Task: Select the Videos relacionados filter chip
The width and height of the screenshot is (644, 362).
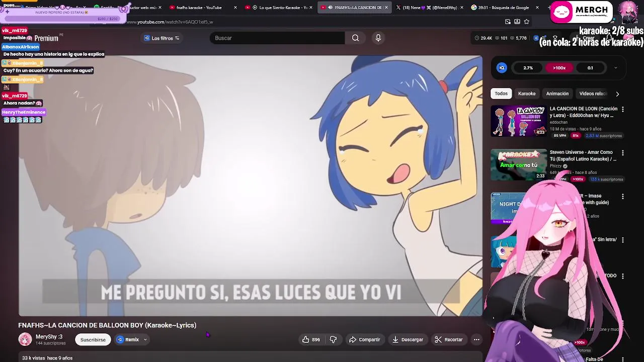Action: (x=593, y=94)
